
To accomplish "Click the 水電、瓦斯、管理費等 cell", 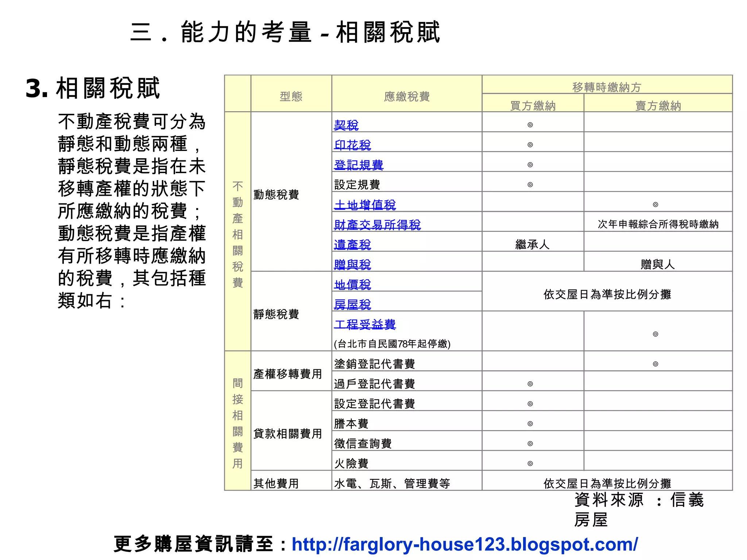I will [x=407, y=481].
